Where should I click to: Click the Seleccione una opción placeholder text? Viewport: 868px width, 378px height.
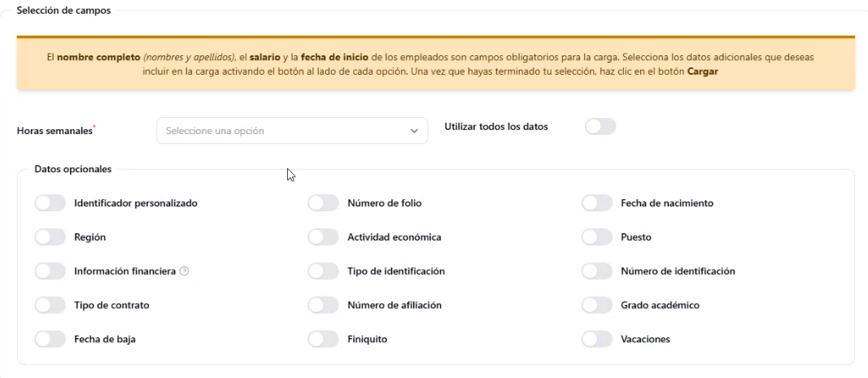tap(215, 131)
